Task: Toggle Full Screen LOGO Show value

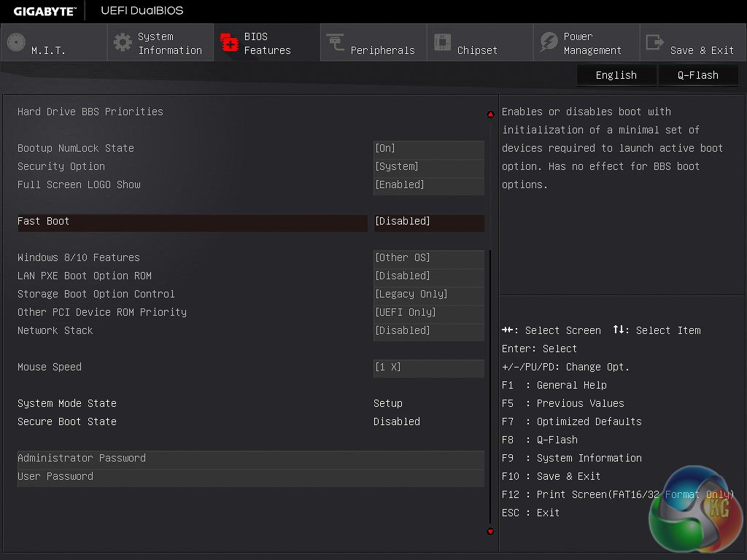Action: click(x=428, y=185)
